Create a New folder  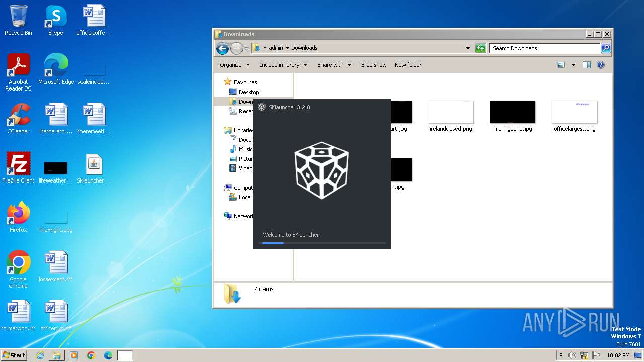tap(408, 65)
